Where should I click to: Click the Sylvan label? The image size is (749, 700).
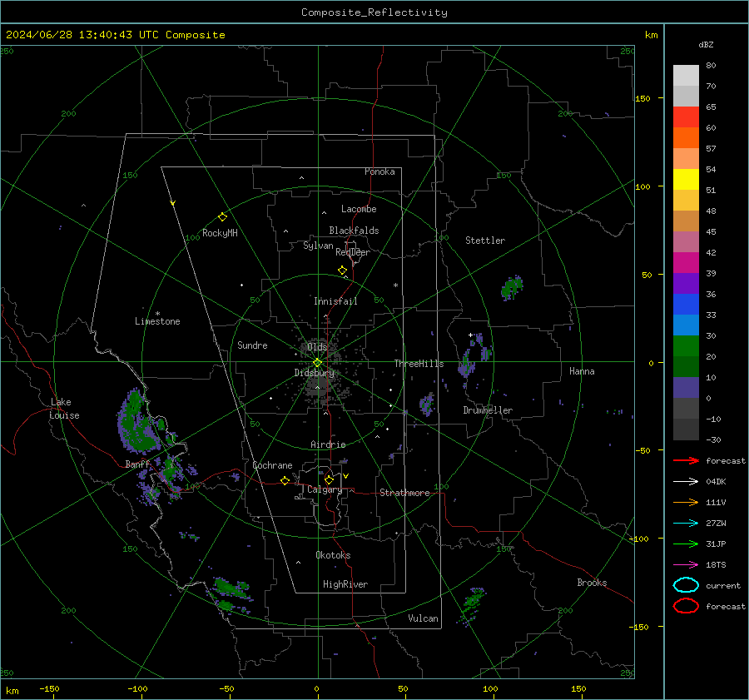318,246
